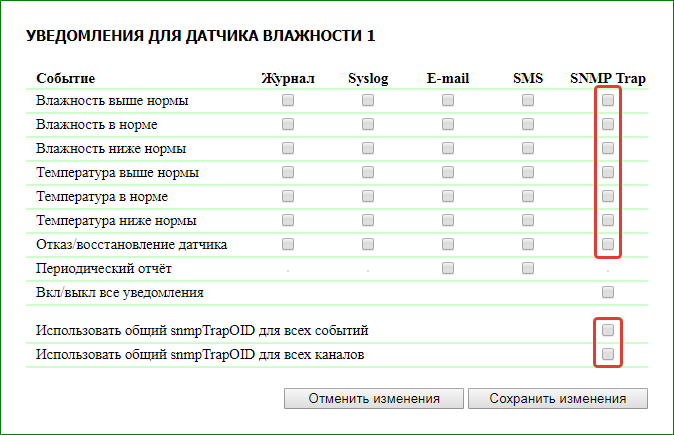Check SNMP Trap for Влажность выше нормы
Viewport: 674px width, 435px height.
[608, 100]
